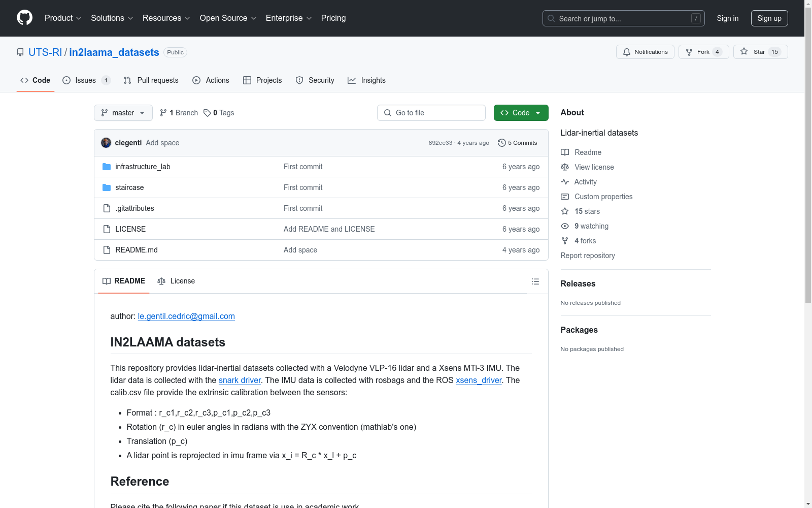
Task: Click the Fork button
Action: [703, 52]
